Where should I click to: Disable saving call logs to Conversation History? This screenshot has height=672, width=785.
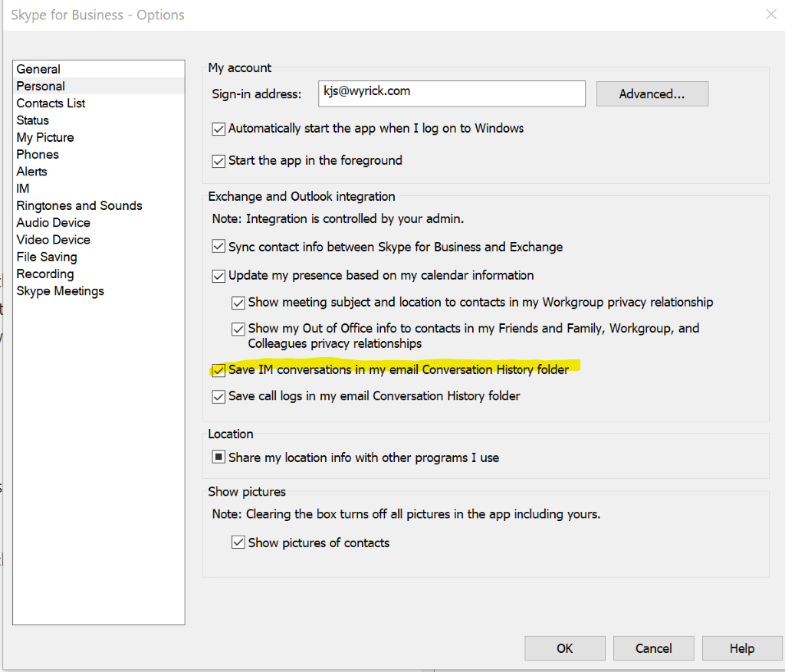click(x=218, y=396)
